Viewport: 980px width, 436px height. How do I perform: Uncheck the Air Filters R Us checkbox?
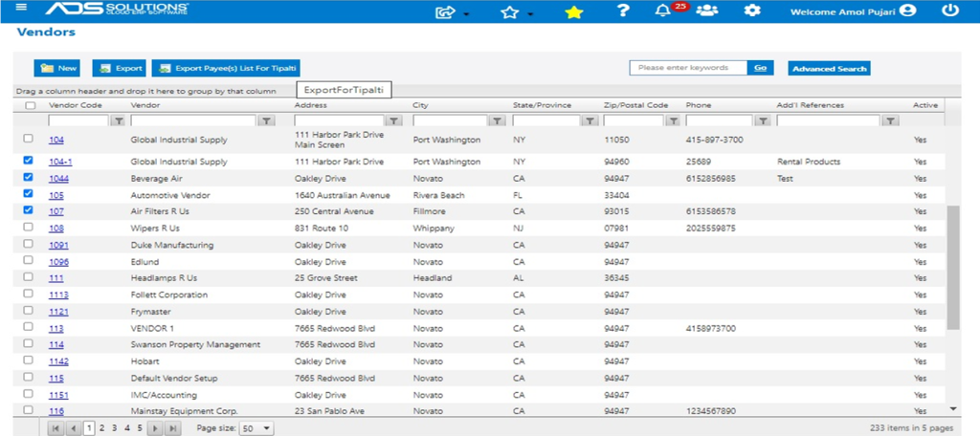28,210
